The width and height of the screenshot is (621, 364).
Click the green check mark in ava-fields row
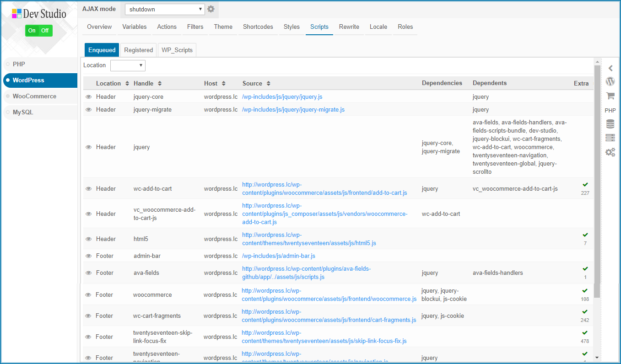pos(585,268)
